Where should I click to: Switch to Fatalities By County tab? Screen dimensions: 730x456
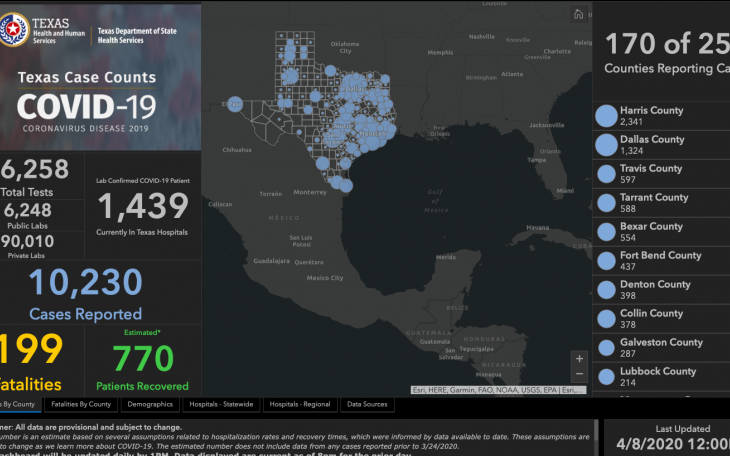click(81, 405)
